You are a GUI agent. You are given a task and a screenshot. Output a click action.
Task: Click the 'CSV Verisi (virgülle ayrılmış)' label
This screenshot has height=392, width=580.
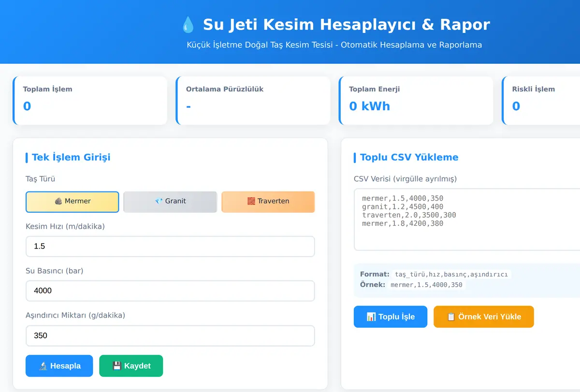point(405,179)
